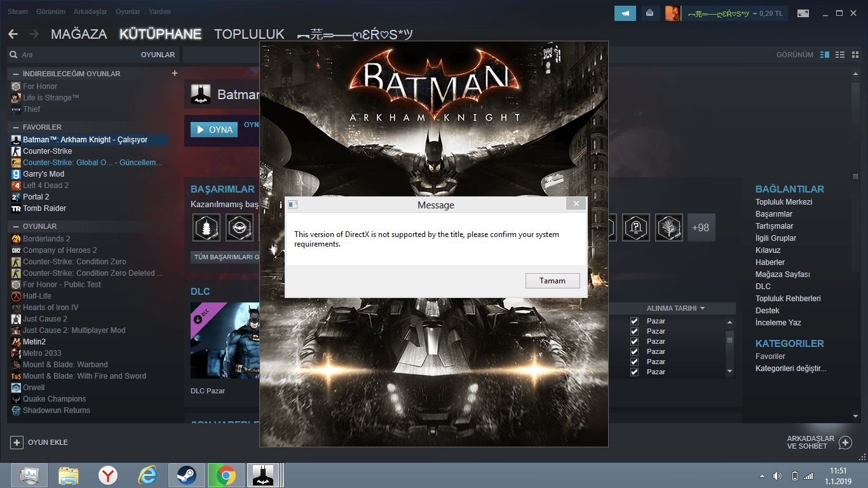Click the search magnifier icon
This screenshot has width=868, height=488.
tap(13, 55)
